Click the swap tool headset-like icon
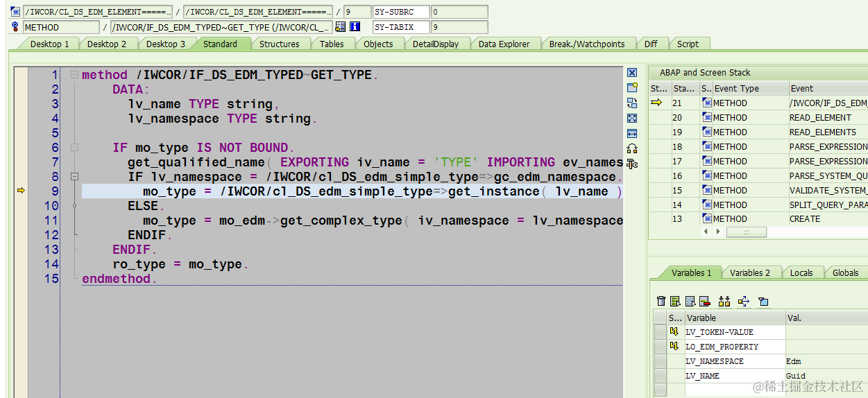This screenshot has width=868, height=398. click(632, 148)
